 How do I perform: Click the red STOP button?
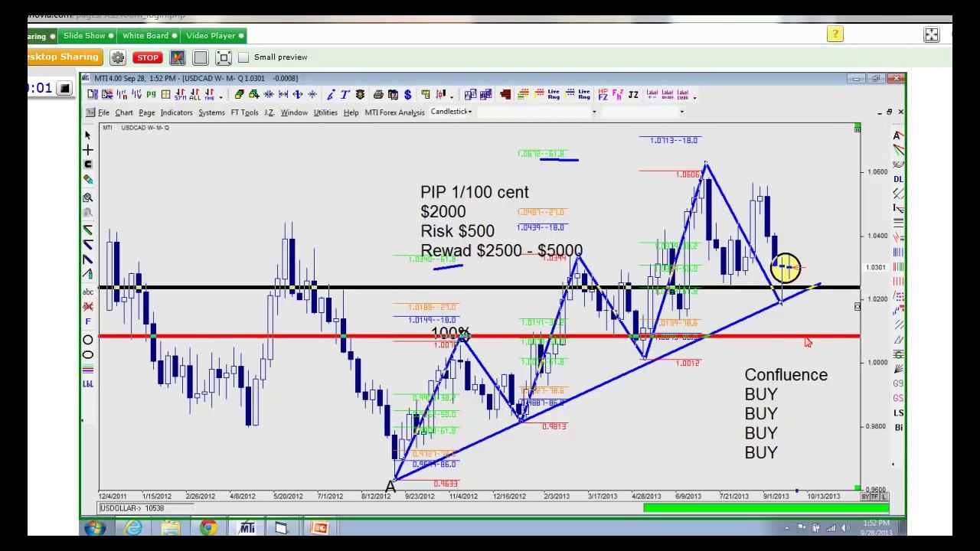pyautogui.click(x=147, y=57)
